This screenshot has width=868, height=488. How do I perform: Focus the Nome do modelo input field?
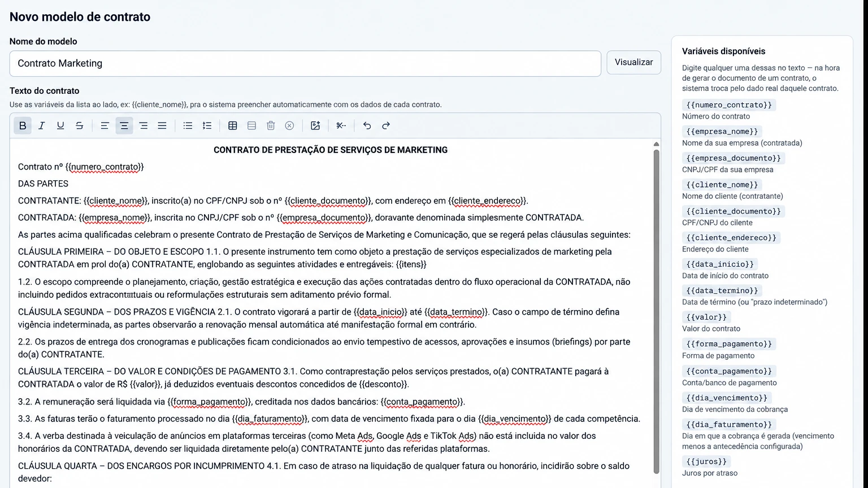[x=305, y=63]
